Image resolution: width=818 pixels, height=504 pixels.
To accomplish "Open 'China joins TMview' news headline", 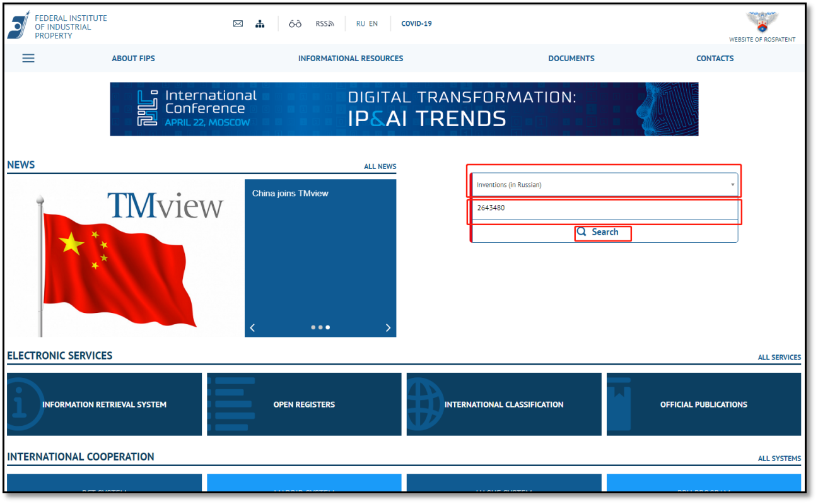I will [290, 194].
